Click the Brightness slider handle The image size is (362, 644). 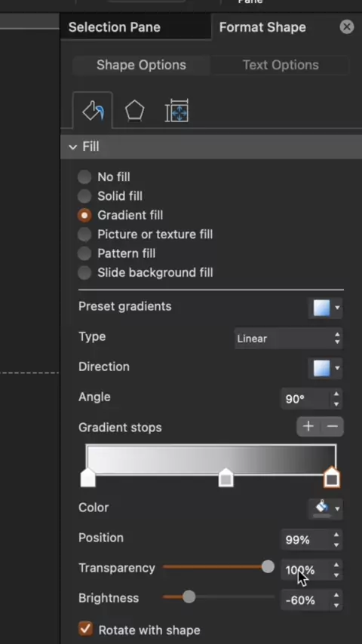click(189, 597)
